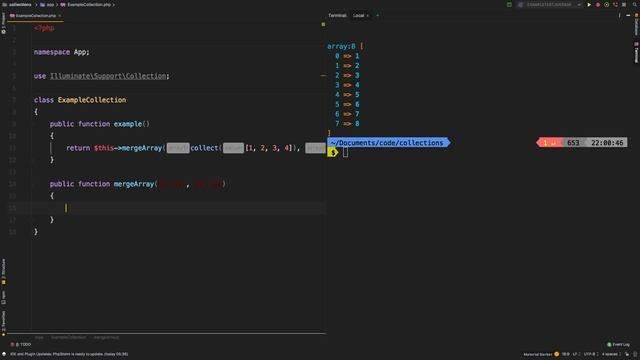Click the Material Darker theme status widget
Viewport: 640px width, 360px height.
pyautogui.click(x=538, y=354)
